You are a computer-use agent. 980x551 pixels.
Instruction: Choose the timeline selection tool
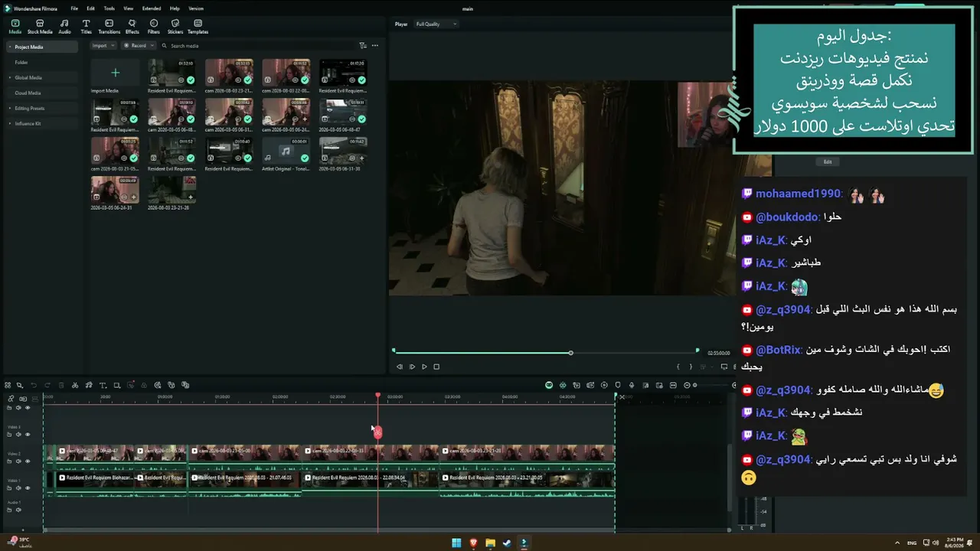point(20,385)
